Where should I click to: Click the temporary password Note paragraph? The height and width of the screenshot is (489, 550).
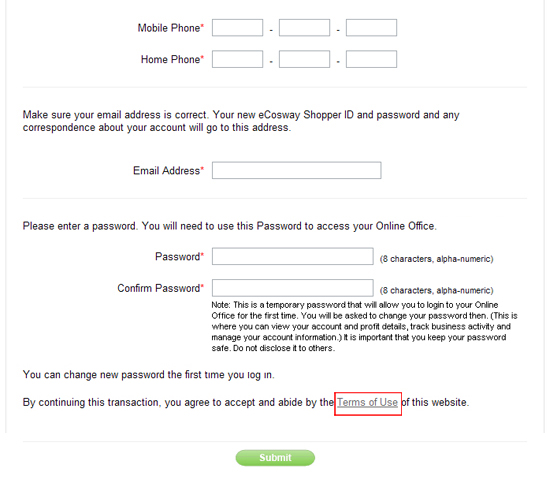click(x=364, y=327)
